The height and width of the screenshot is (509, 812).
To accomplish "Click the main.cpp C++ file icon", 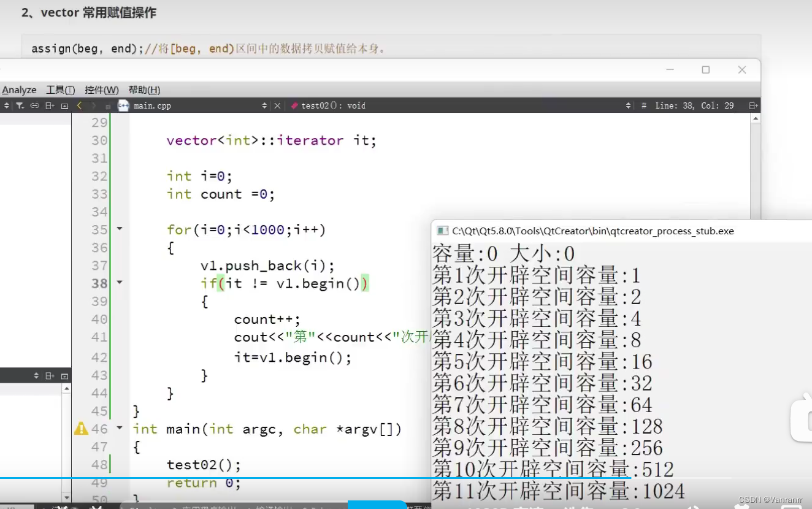I will pos(123,105).
